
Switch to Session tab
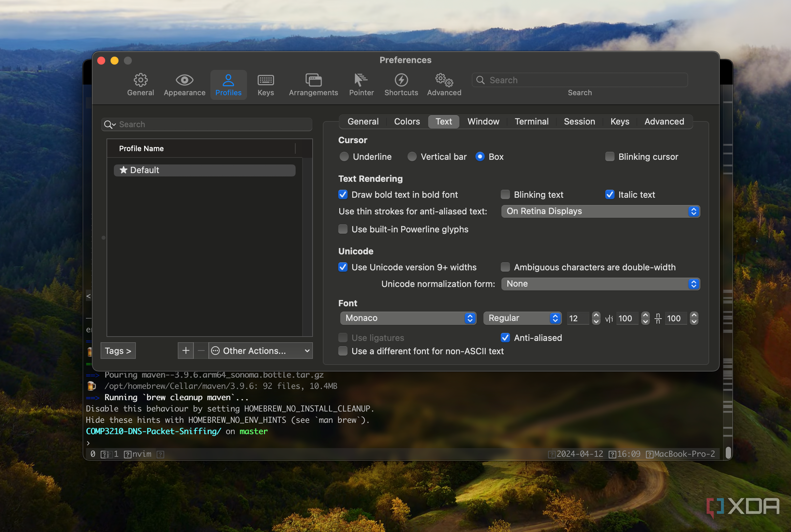(579, 122)
